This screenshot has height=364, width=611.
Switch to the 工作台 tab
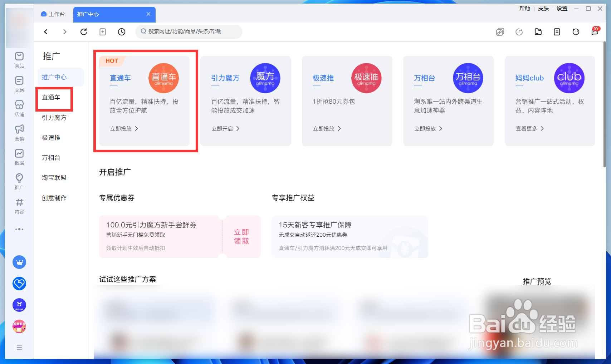pos(53,14)
